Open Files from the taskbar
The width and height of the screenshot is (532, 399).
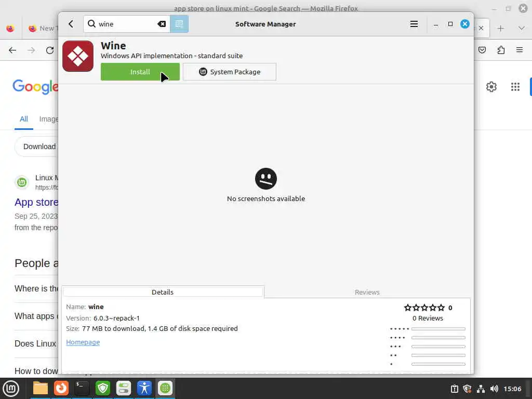[x=41, y=388]
